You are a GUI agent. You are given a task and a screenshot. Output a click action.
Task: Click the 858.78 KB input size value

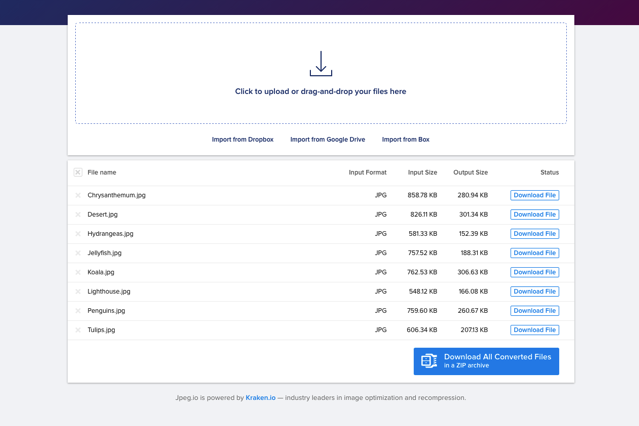click(422, 195)
